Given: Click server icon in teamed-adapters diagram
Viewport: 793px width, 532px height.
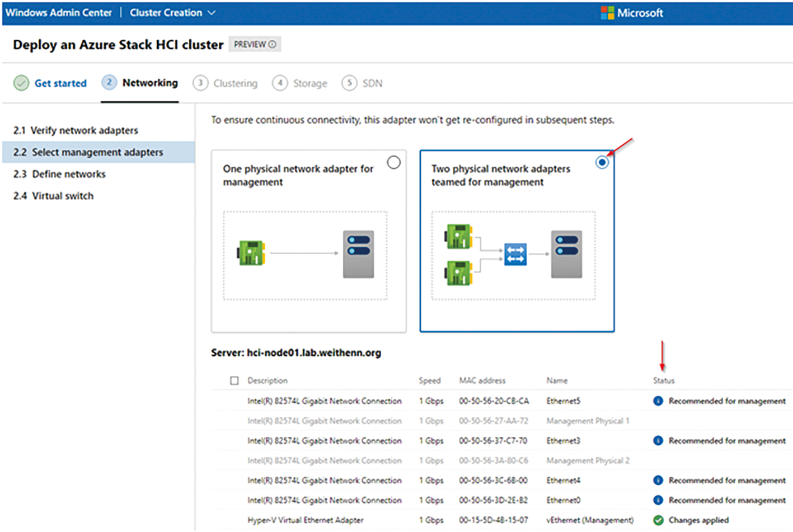Looking at the screenshot, I should (x=566, y=254).
